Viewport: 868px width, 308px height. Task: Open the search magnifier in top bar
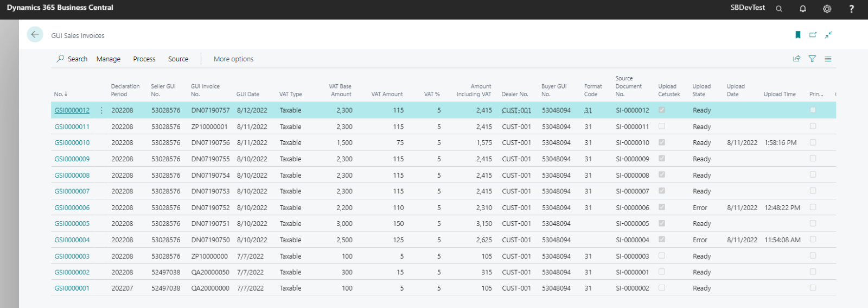point(779,9)
